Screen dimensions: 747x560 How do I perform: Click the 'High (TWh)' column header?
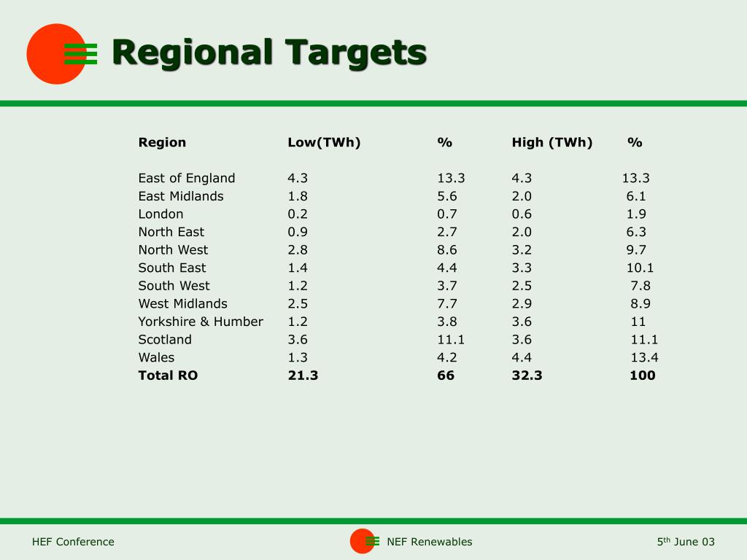(x=552, y=142)
